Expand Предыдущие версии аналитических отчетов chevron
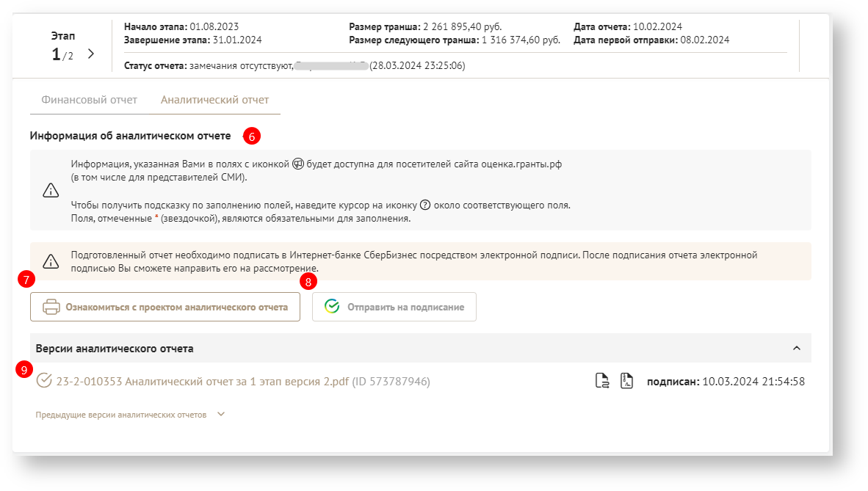Image resolution: width=868 pixels, height=491 pixels. (x=220, y=414)
